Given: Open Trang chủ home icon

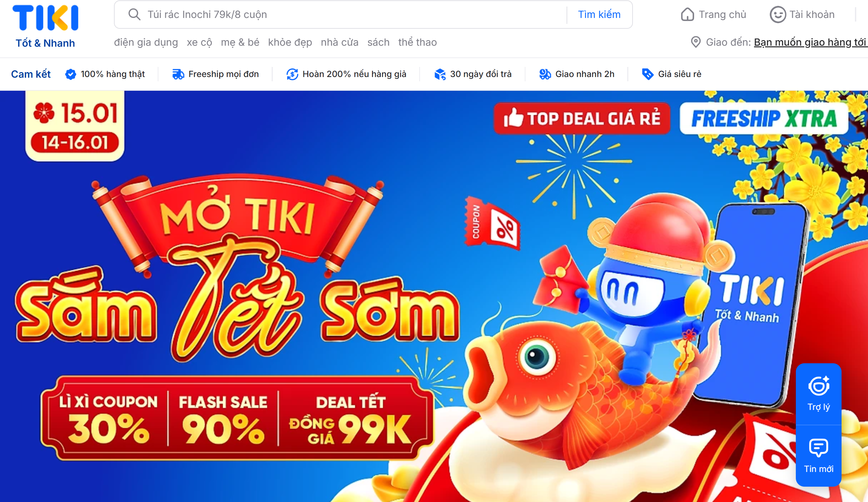Looking at the screenshot, I should (687, 14).
